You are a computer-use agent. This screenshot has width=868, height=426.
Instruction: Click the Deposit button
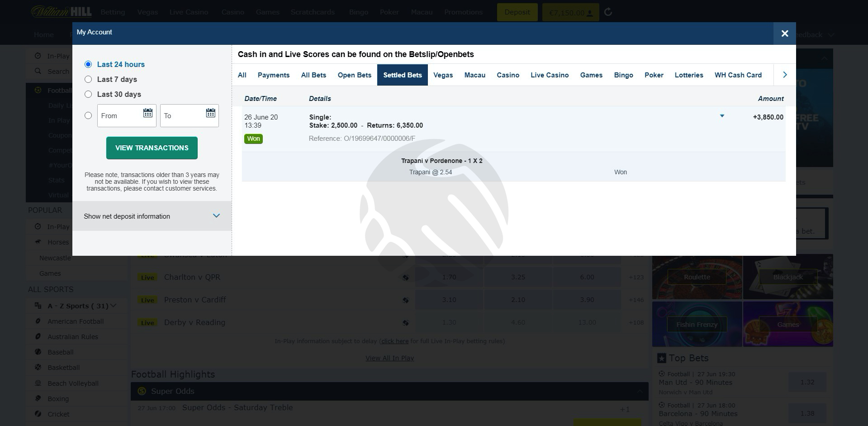[x=517, y=12]
